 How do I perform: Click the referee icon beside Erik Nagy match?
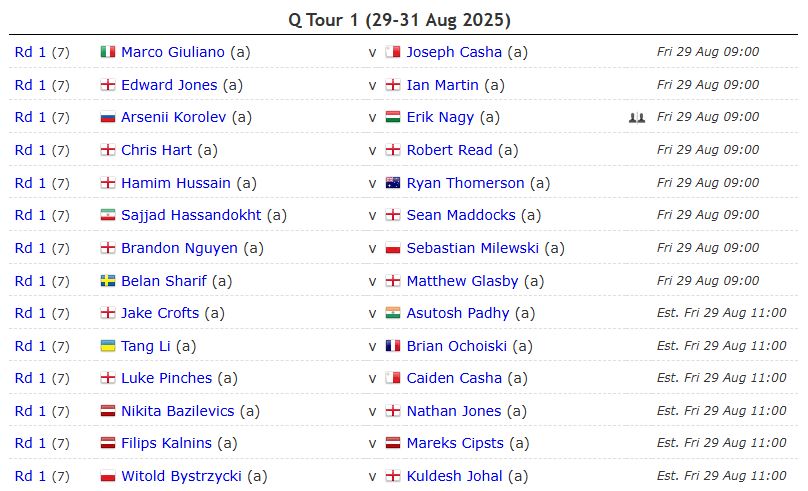pyautogui.click(x=637, y=118)
